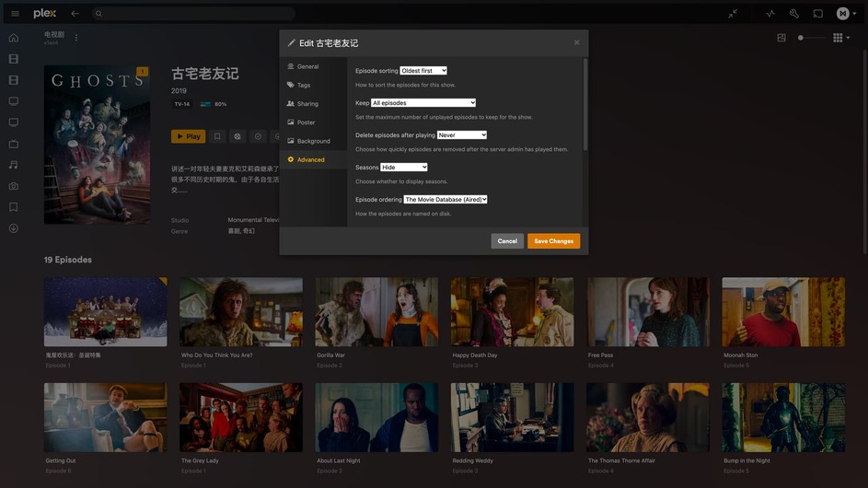The width and height of the screenshot is (868, 488).
Task: Open Watchlist bookmark icon in sidebar
Action: coord(14,207)
